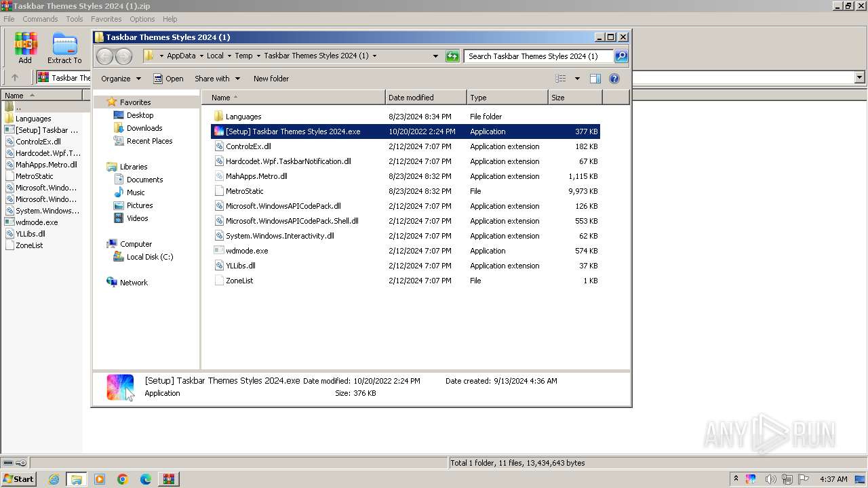The width and height of the screenshot is (868, 488).
Task: Click Chrome icon on the taskbar
Action: 123,479
